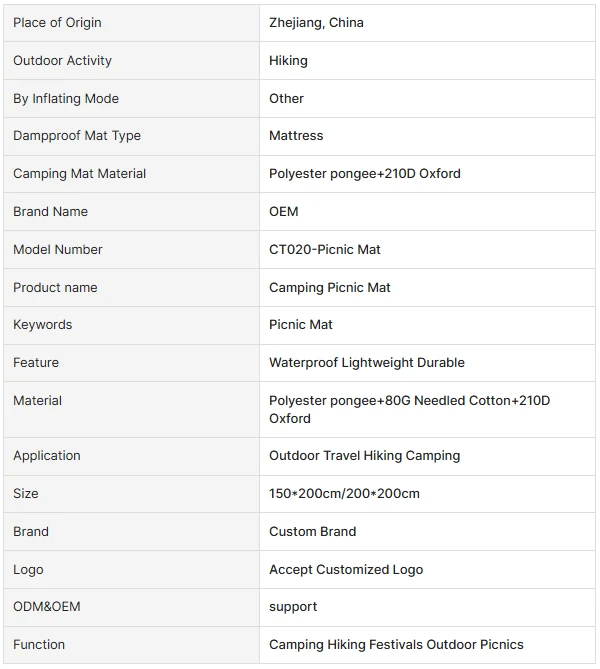Click the Place of Origin label cell
Viewport: 600px width, 669px height.
tap(131, 23)
